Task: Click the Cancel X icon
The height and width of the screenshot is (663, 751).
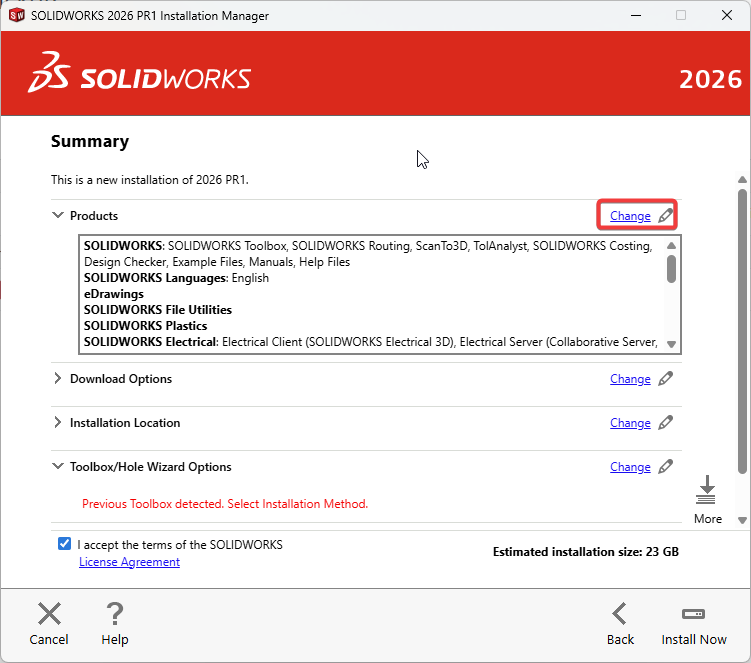Action: click(x=49, y=614)
